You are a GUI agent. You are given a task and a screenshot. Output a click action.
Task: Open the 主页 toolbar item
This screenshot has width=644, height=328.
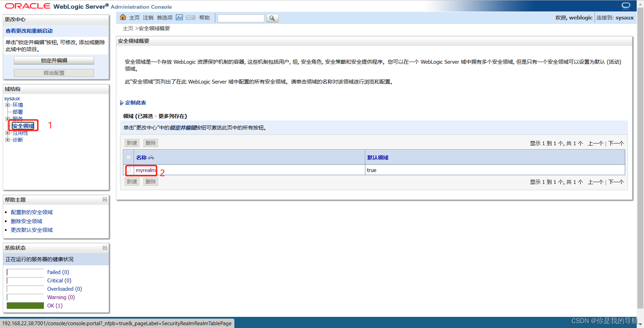click(134, 18)
